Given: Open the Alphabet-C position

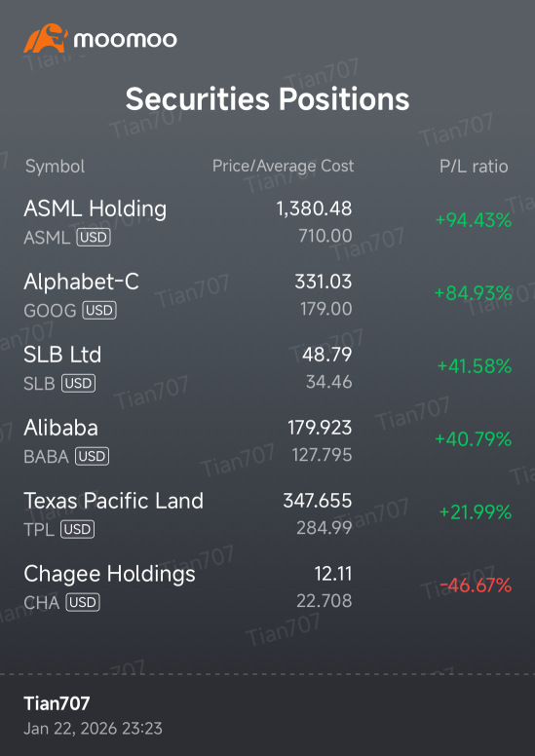Looking at the screenshot, I should pos(267,294).
